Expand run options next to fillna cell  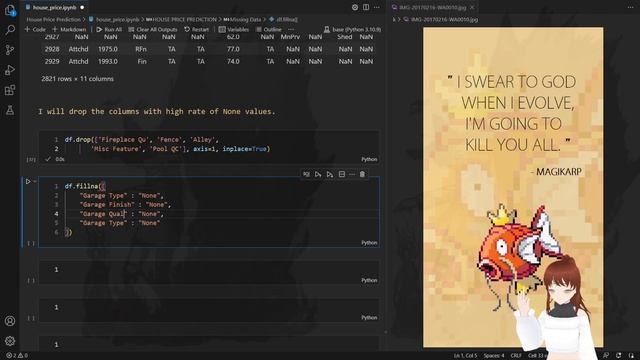click(x=35, y=182)
